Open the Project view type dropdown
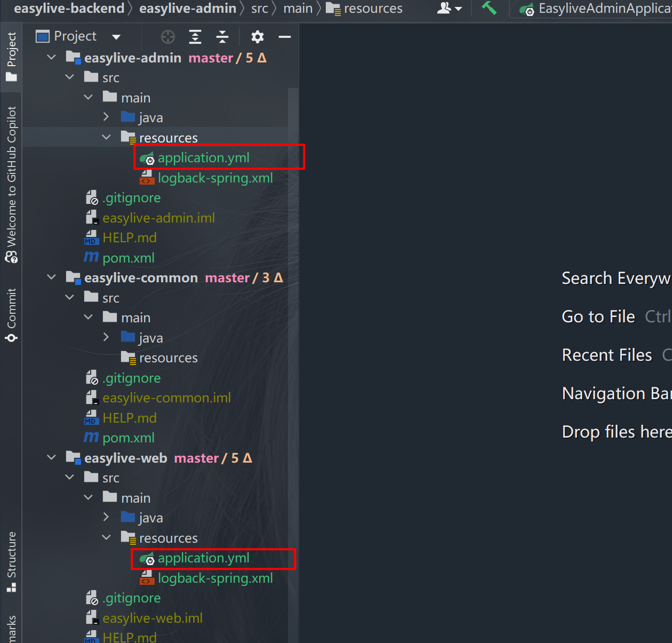Image resolution: width=672 pixels, height=643 pixels. point(116,37)
